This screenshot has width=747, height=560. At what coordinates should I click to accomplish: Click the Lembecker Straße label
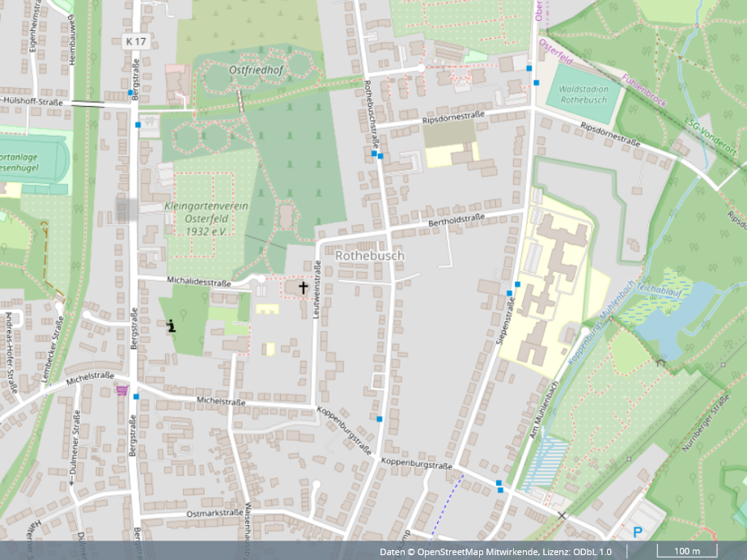[x=52, y=350]
